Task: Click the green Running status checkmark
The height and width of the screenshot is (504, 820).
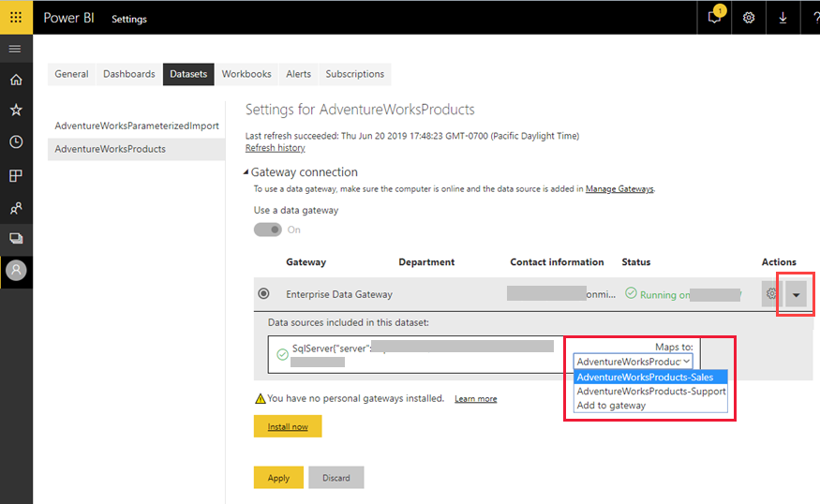Action: point(632,293)
